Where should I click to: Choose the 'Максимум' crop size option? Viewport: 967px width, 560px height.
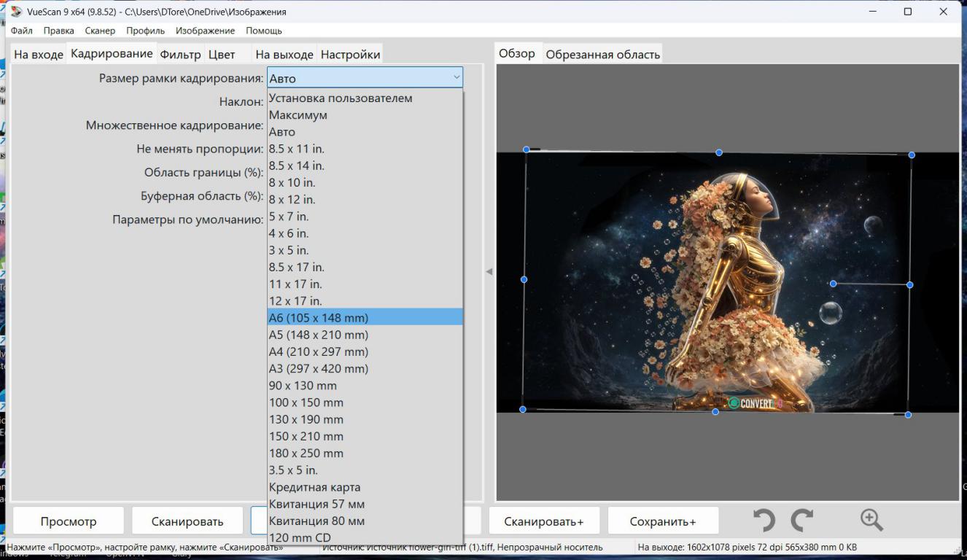pos(298,115)
